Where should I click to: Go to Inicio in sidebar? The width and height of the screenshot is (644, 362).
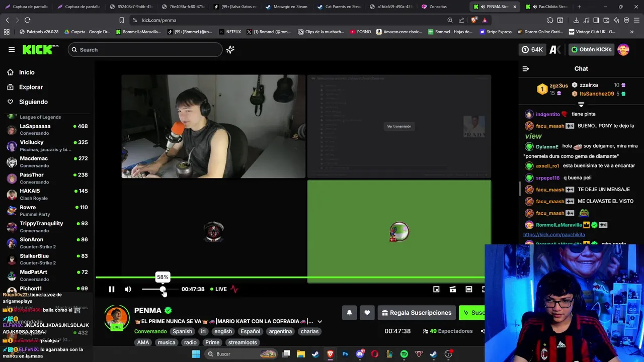point(27,72)
